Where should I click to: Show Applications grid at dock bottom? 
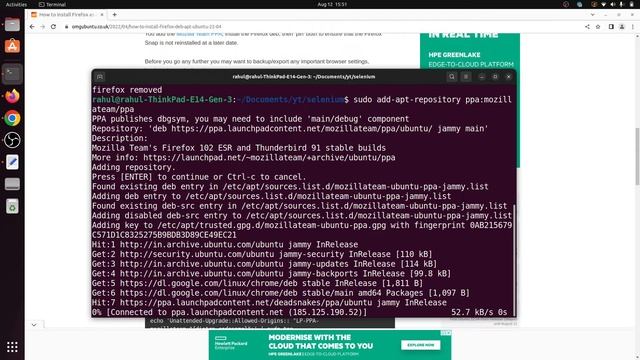pos(12,347)
